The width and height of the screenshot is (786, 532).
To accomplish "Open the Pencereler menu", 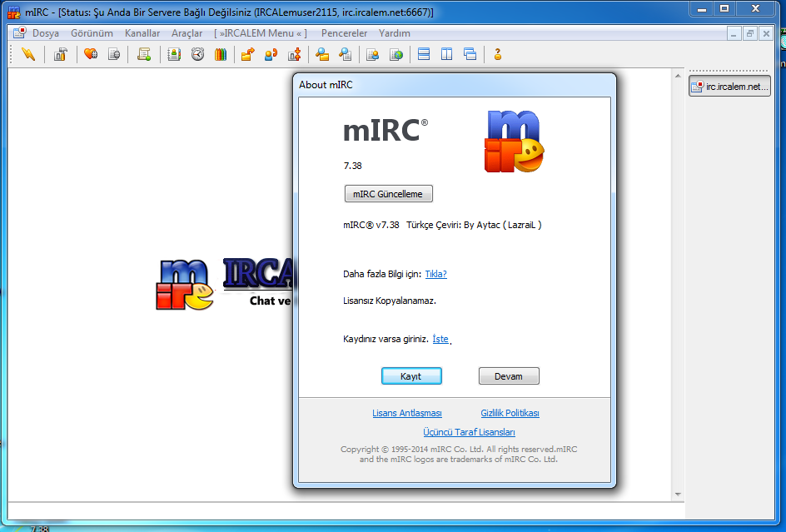I will pos(345,33).
